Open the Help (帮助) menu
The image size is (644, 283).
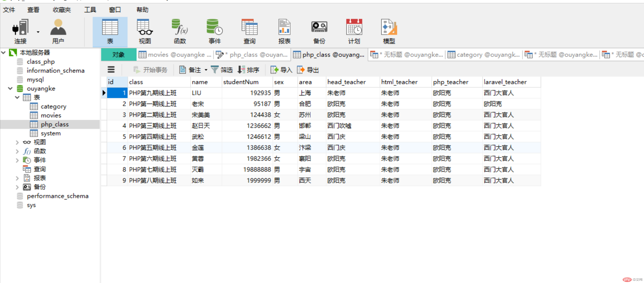point(142,10)
